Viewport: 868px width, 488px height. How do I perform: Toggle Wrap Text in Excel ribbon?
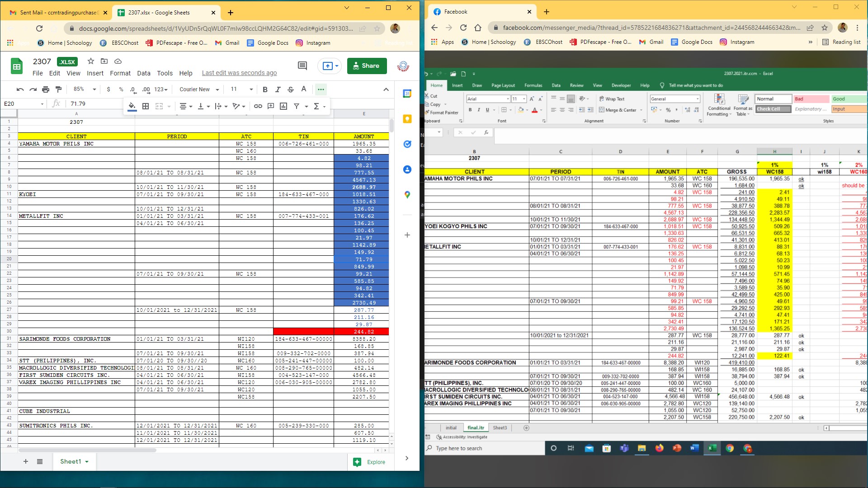tap(612, 99)
